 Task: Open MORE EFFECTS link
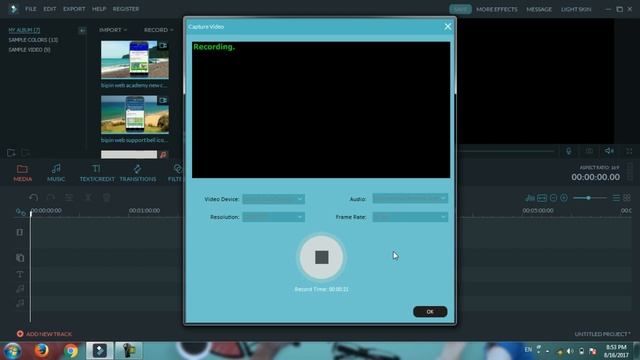[497, 9]
